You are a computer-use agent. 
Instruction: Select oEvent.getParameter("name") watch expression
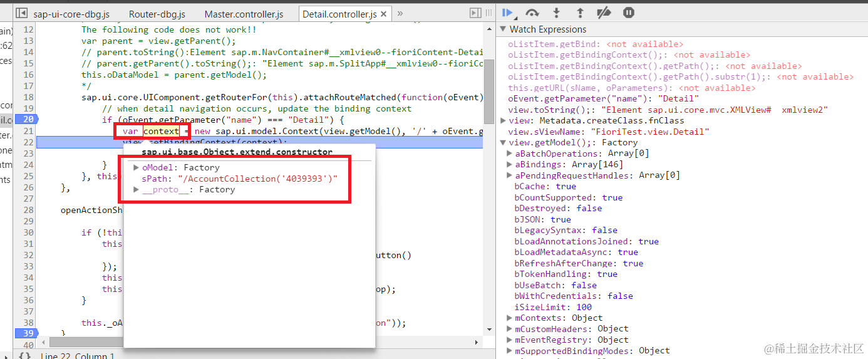(603, 99)
